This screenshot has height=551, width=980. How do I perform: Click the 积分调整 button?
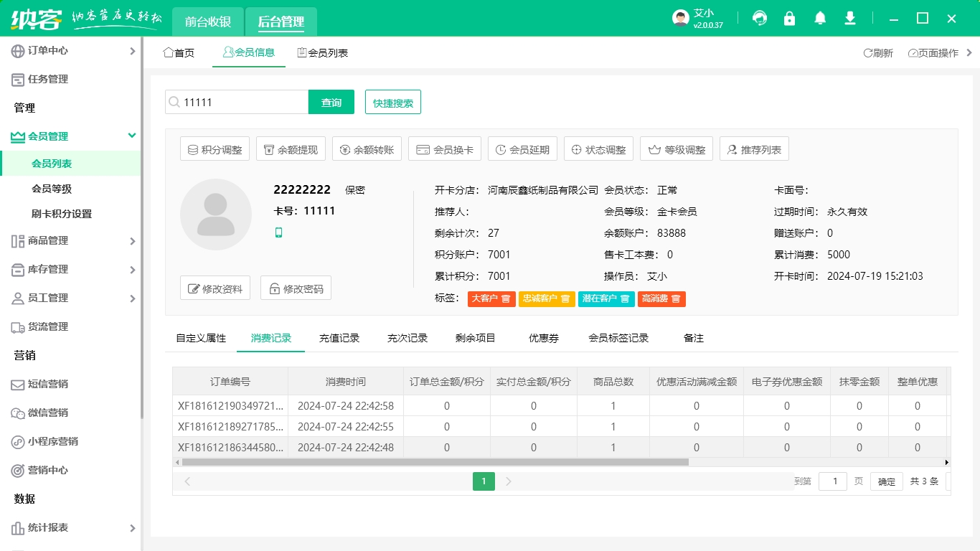point(215,150)
